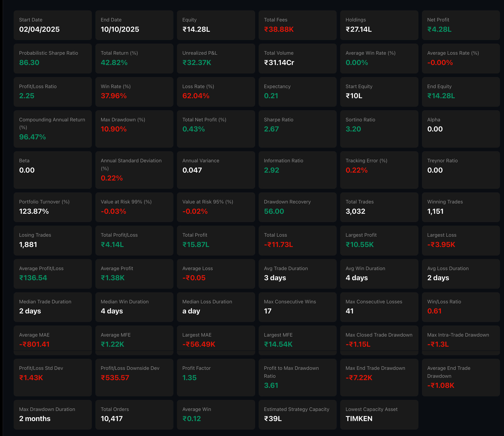Select the Largest MAE card
Viewport: 504px width, 436px height.
[x=216, y=340]
